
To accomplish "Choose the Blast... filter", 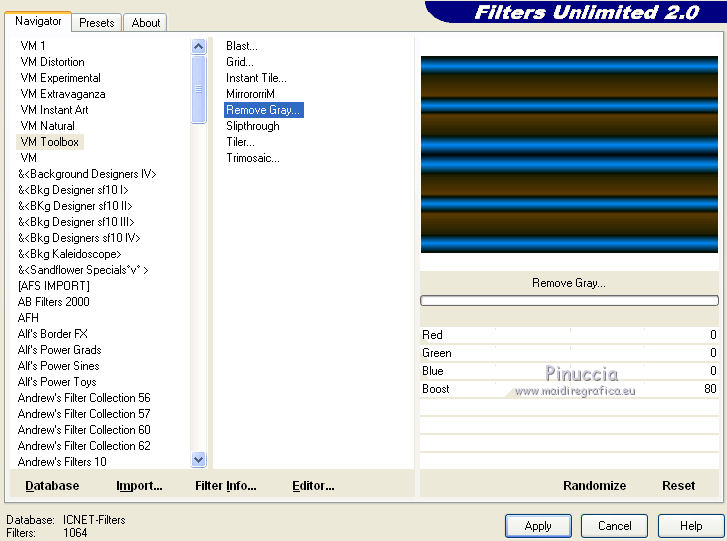I will pos(242,46).
